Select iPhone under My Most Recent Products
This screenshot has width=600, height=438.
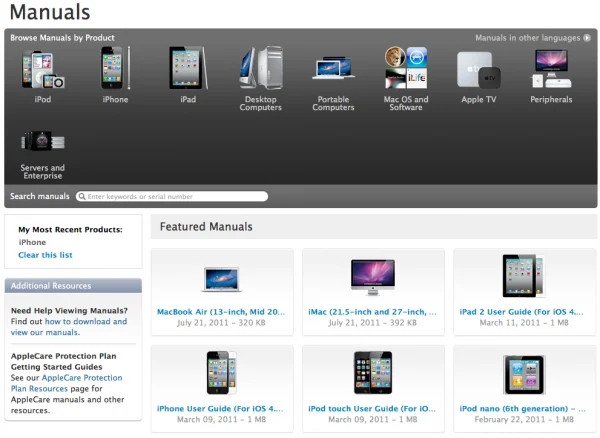coord(32,242)
